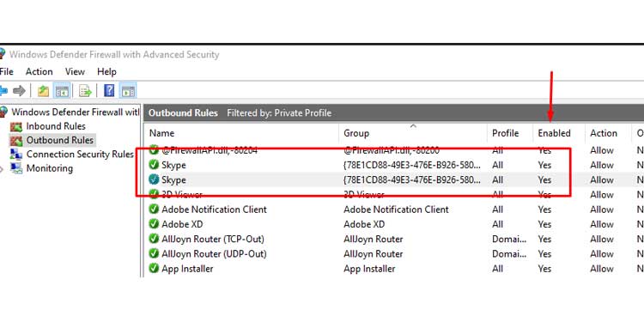Click the export list toolbar icon

(85, 91)
